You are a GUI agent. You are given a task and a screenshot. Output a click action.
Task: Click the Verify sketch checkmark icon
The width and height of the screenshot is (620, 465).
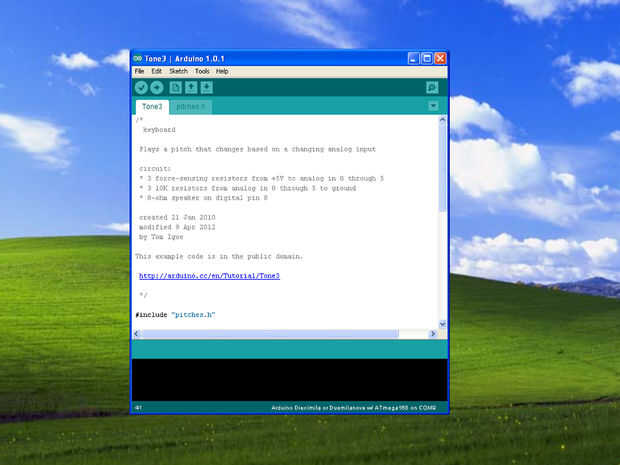[141, 87]
